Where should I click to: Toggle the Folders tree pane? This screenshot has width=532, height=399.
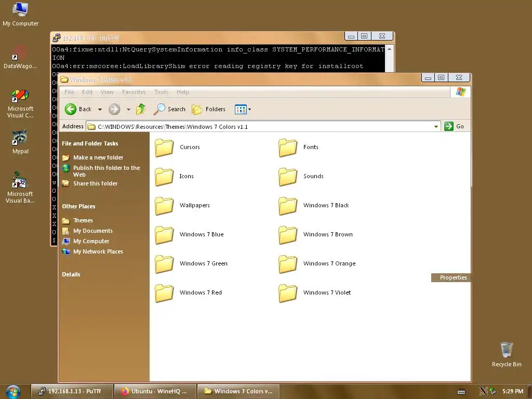pos(208,109)
